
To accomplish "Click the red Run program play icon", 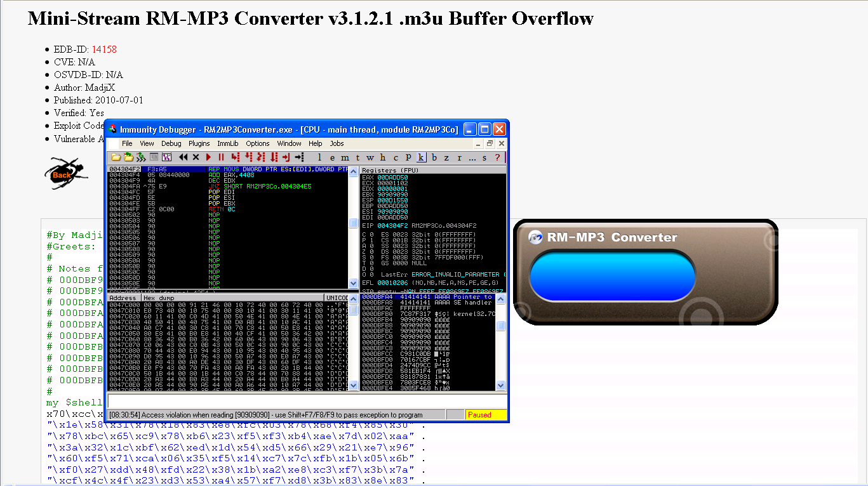I will [208, 157].
